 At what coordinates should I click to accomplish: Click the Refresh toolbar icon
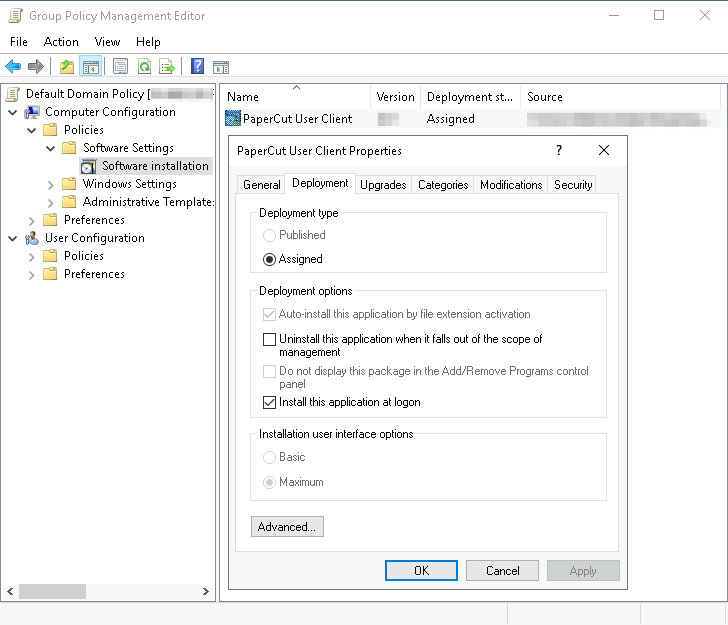pos(144,67)
